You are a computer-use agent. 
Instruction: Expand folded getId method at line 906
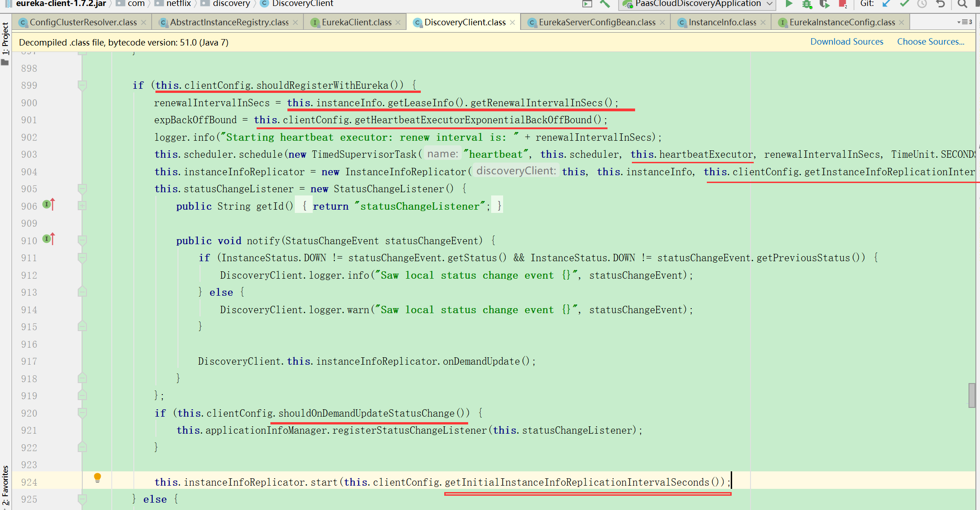[x=82, y=206]
